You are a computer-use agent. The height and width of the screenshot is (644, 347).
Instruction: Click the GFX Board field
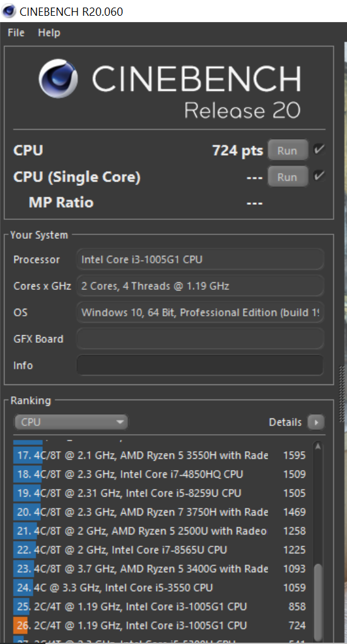[200, 339]
